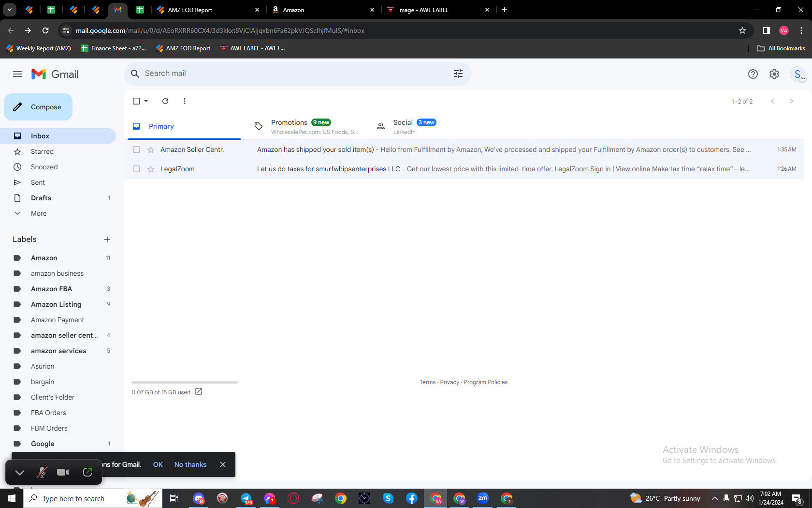Switch to the Amazon browser tab
Image resolution: width=812 pixels, height=508 pixels.
[x=323, y=10]
